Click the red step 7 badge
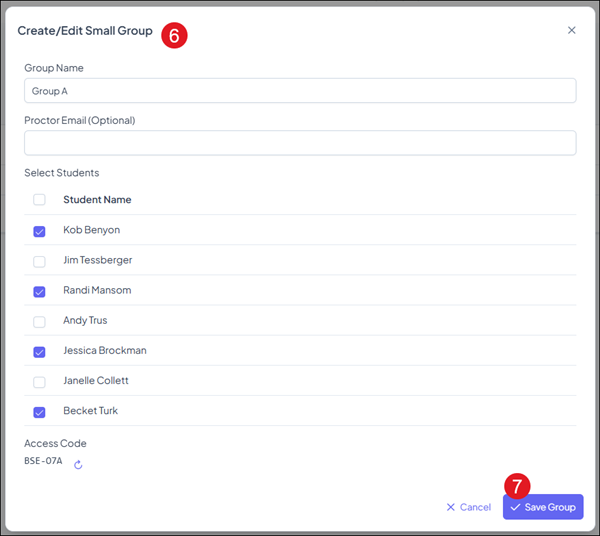The height and width of the screenshot is (536, 600). click(516, 486)
